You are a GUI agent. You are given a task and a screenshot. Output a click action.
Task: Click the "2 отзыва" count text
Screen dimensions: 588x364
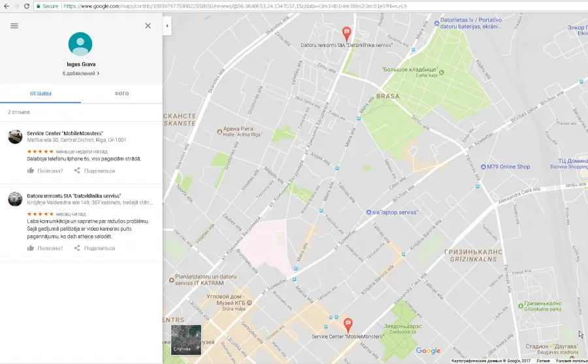click(x=19, y=112)
